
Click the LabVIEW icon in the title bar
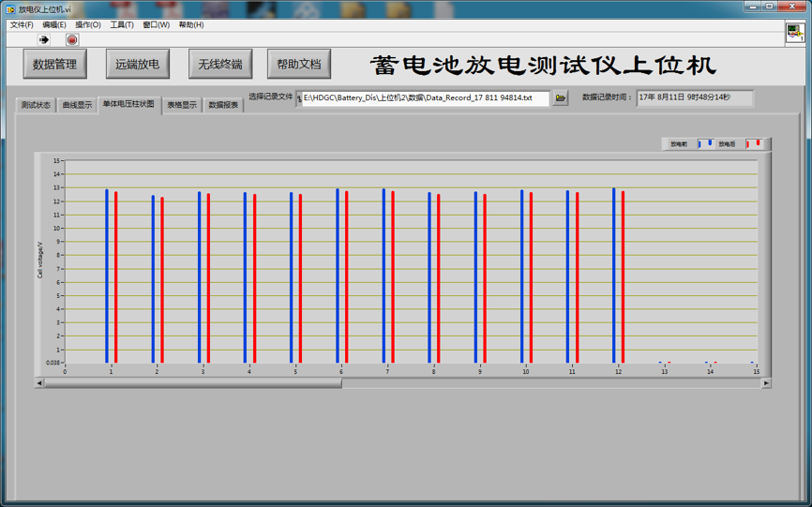pyautogui.click(x=9, y=8)
